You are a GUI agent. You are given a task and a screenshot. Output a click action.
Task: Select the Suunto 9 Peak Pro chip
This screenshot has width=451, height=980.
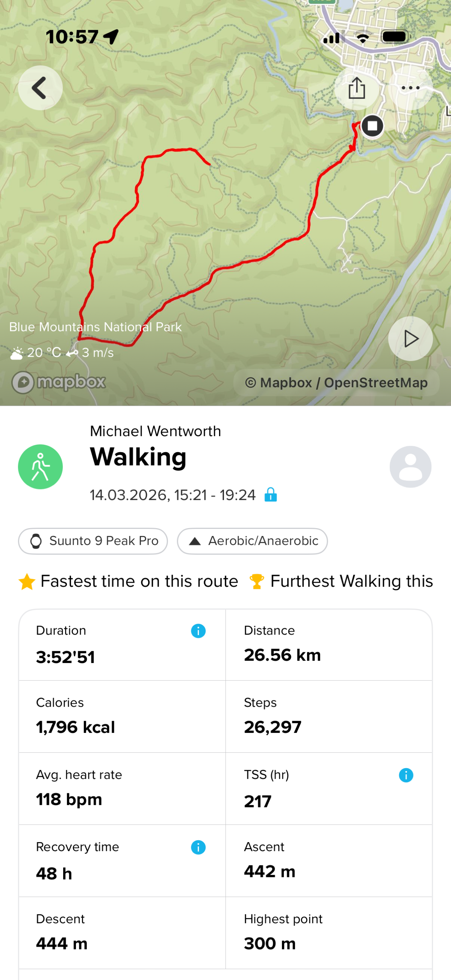pos(93,541)
